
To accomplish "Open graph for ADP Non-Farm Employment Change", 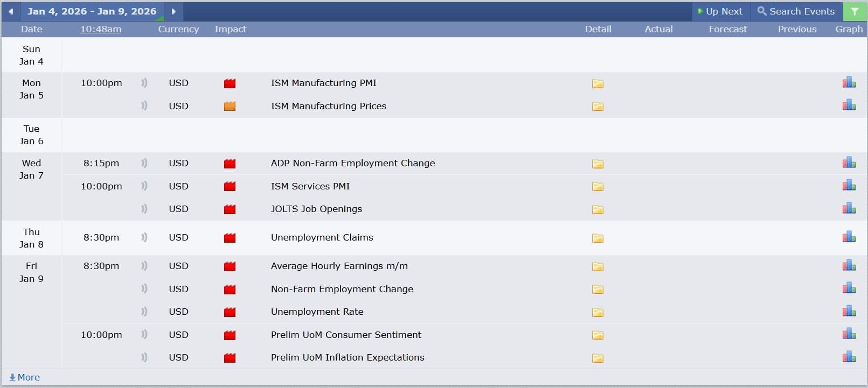I will (x=849, y=163).
